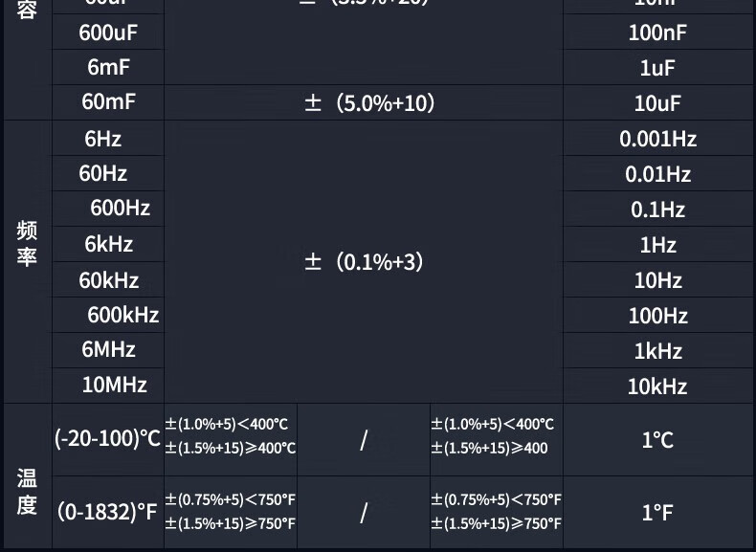756x552 pixels.
Task: Click the 6mF range cell
Action: click(107, 68)
